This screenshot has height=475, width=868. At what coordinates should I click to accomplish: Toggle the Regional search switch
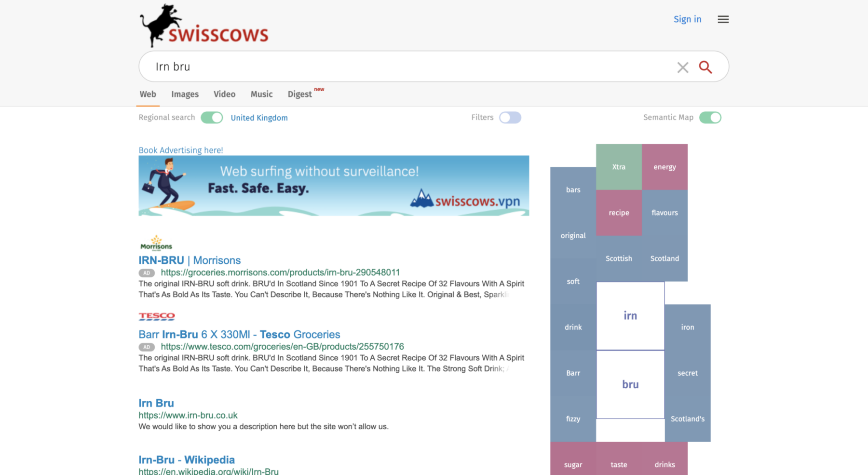[212, 118]
